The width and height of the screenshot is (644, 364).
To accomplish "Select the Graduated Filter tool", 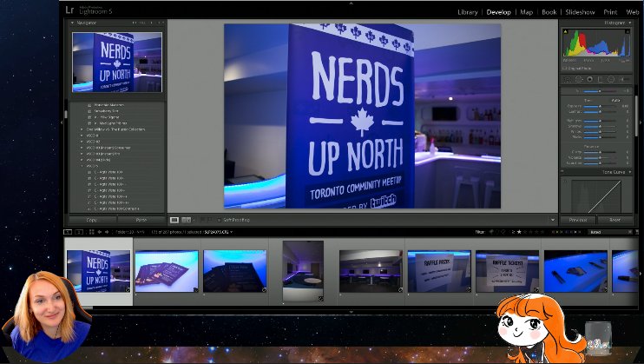I will [601, 79].
